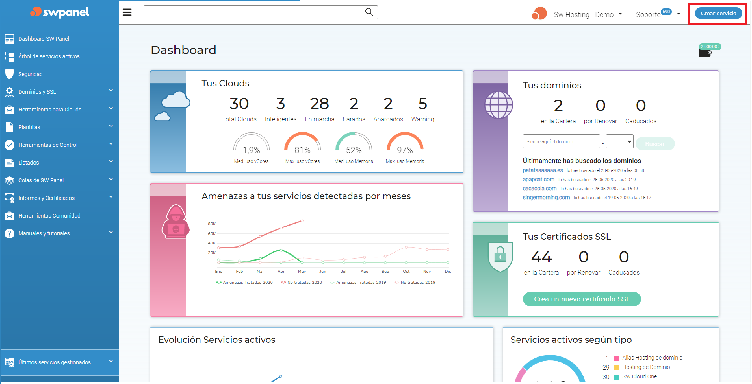Open the Dashboard SW Panel icon in sidebar
Image resolution: width=752 pixels, height=384 pixels.
point(9,39)
